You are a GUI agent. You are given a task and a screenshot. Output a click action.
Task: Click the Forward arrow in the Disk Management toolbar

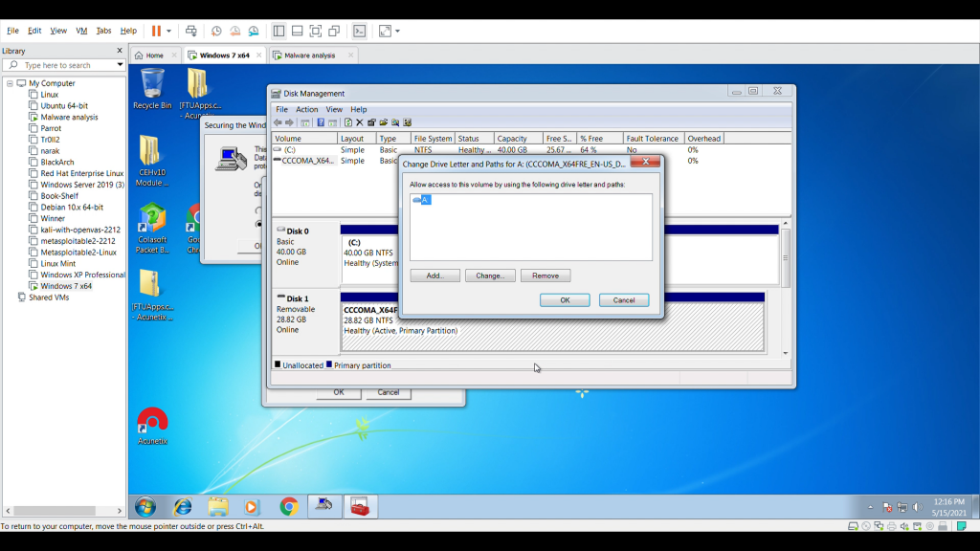click(x=289, y=122)
